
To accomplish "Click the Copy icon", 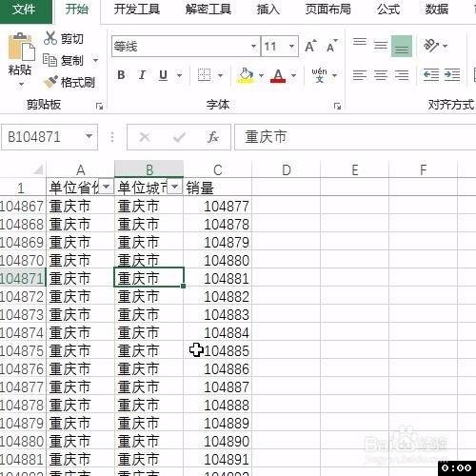I will (x=50, y=60).
